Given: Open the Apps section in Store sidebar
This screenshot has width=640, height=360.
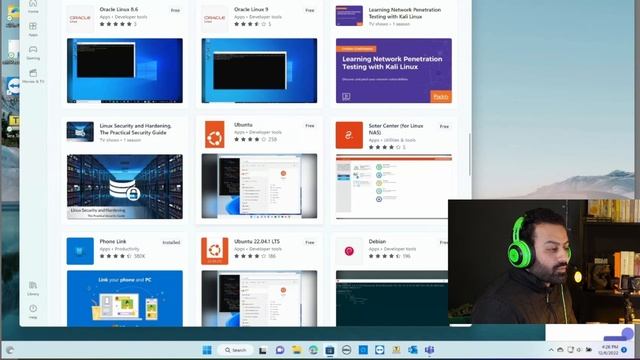Looking at the screenshot, I should click(x=33, y=29).
